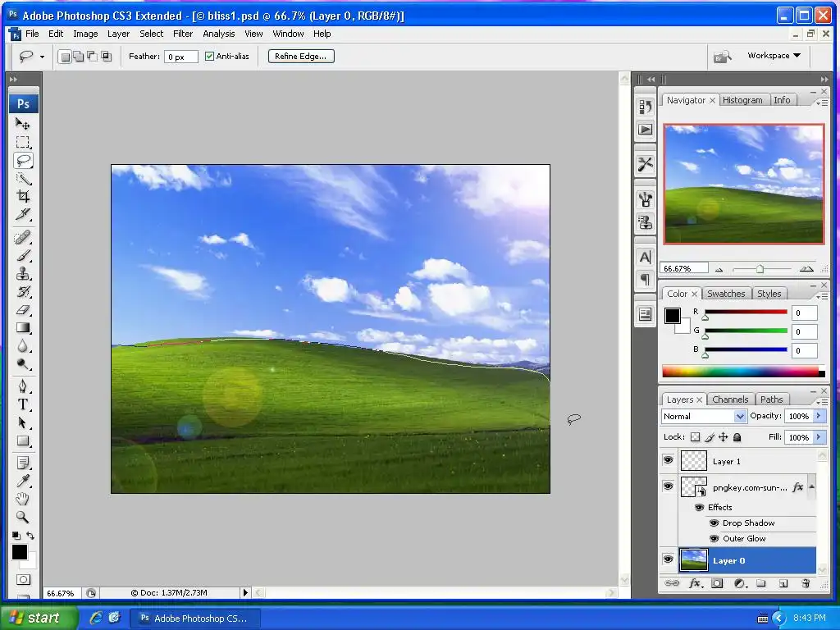
Task: Select the Eyedropper tool
Action: 22,481
